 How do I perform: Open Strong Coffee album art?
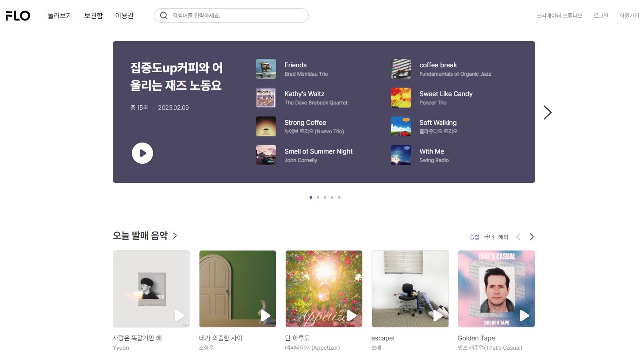point(266,127)
